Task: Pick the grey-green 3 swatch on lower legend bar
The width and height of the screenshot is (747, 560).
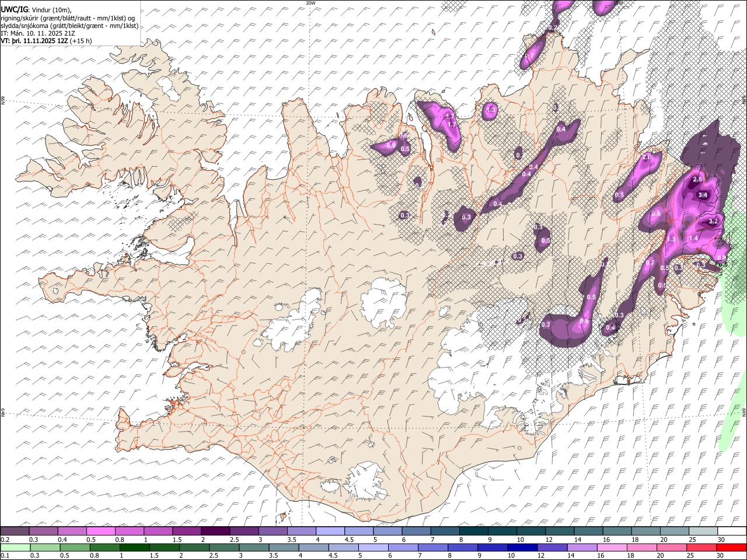Action: [254, 547]
